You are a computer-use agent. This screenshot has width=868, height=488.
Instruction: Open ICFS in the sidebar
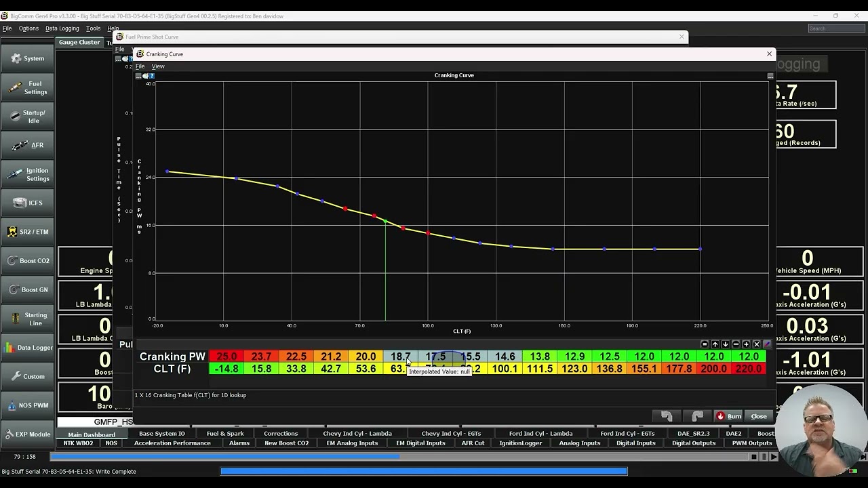[27, 203]
